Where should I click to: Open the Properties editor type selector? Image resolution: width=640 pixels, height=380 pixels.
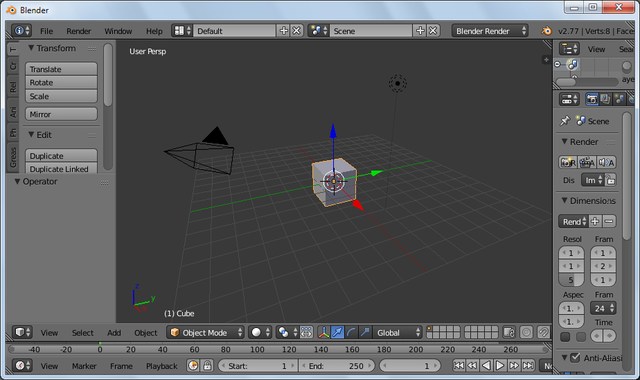[x=569, y=99]
